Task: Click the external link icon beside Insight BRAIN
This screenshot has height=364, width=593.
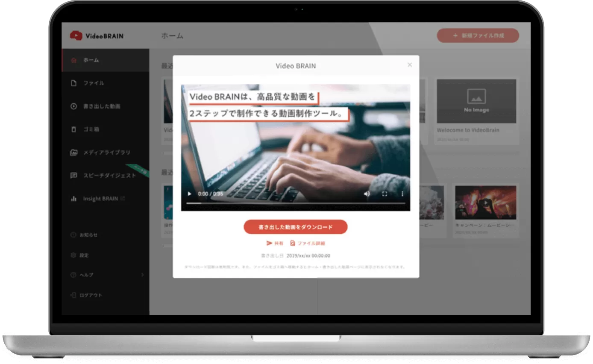Action: [123, 199]
